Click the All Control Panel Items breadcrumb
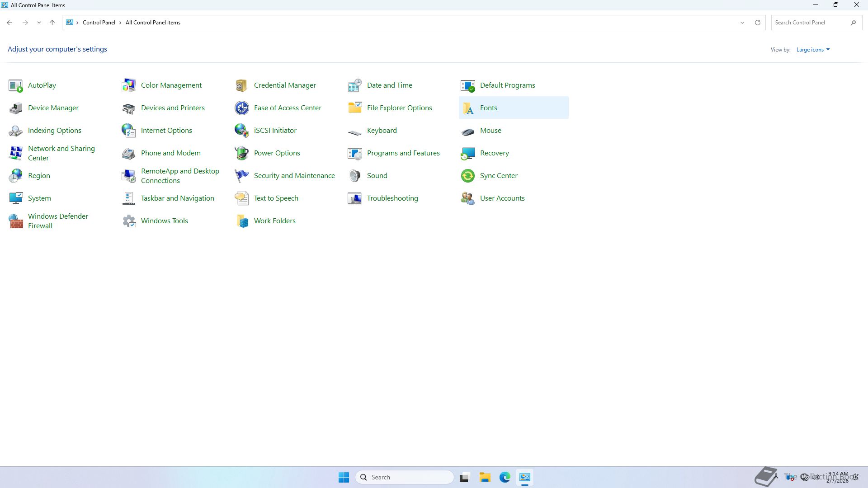Image resolution: width=868 pixels, height=488 pixels. pos(153,23)
